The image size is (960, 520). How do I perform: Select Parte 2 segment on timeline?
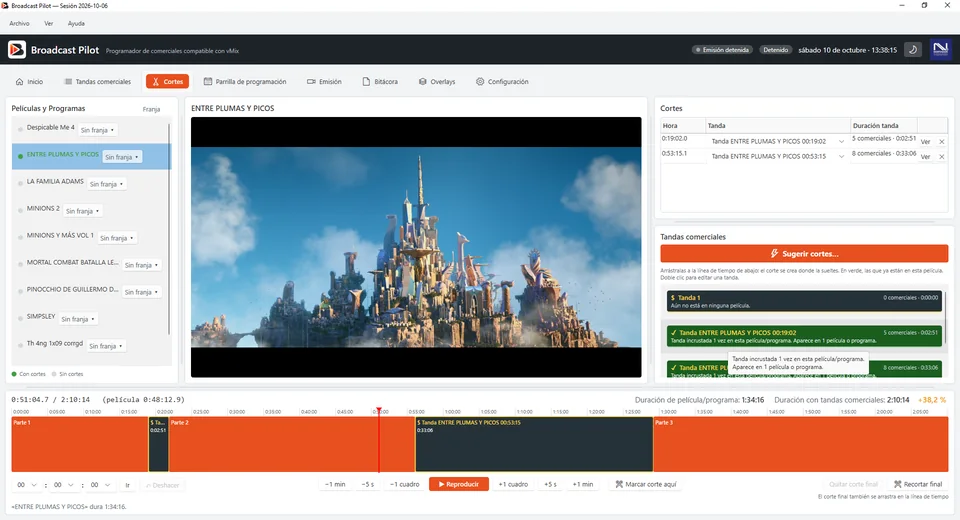292,445
